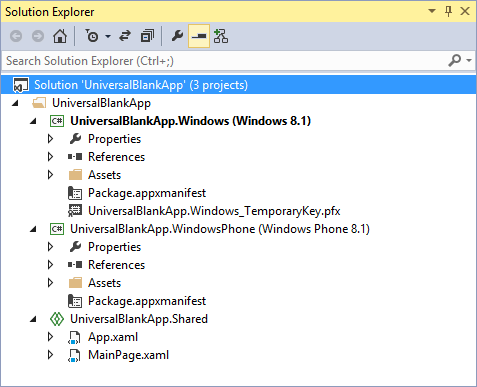
Task: Select UniversalBlankApp.WindowsPhone (Windows Phone 8.1) project
Action: 220,229
